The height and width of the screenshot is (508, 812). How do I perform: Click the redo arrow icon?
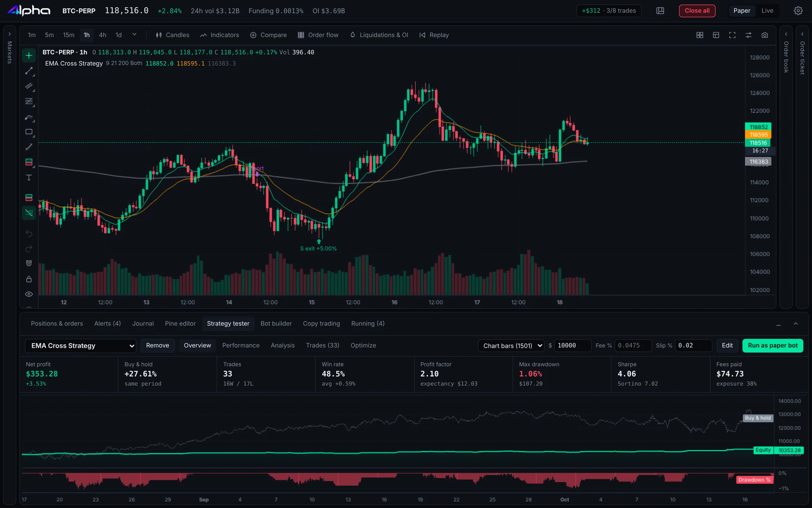(x=29, y=249)
